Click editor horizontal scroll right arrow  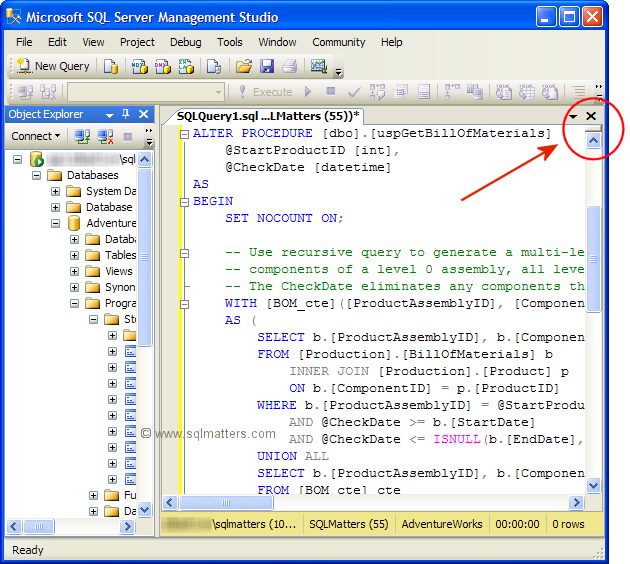click(x=577, y=503)
